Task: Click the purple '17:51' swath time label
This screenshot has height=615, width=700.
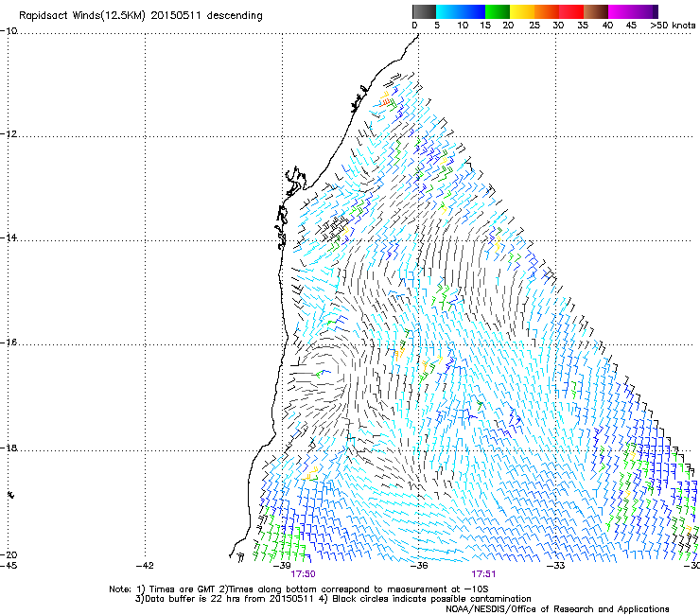Action: click(x=484, y=574)
